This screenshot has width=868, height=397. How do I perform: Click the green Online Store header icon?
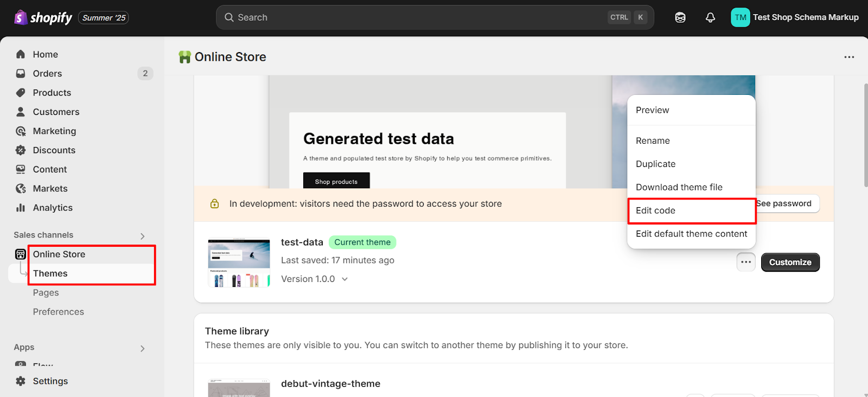pos(185,57)
